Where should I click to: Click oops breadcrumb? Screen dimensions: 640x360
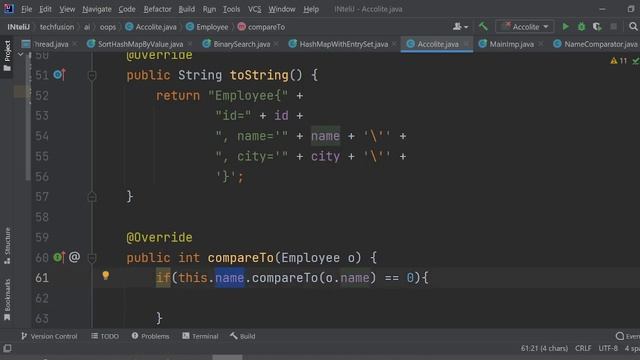pos(108,27)
